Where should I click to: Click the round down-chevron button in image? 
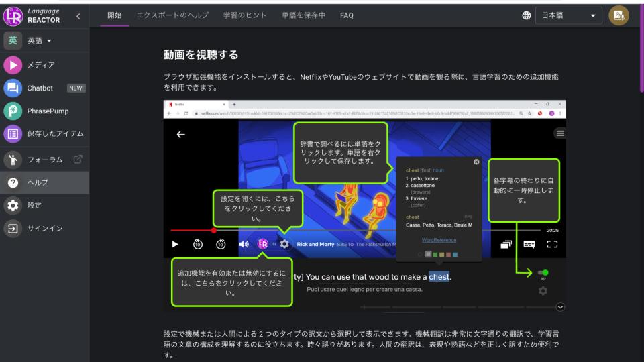[560, 307]
